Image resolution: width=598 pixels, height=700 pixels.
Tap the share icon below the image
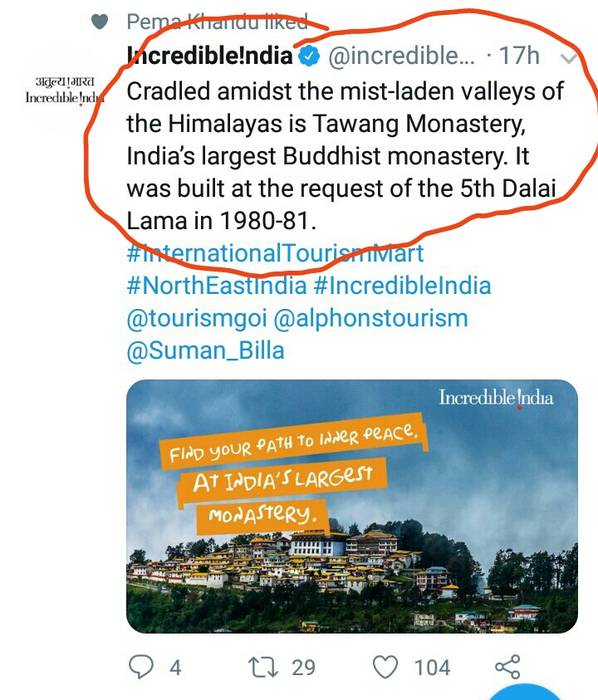coord(507,667)
